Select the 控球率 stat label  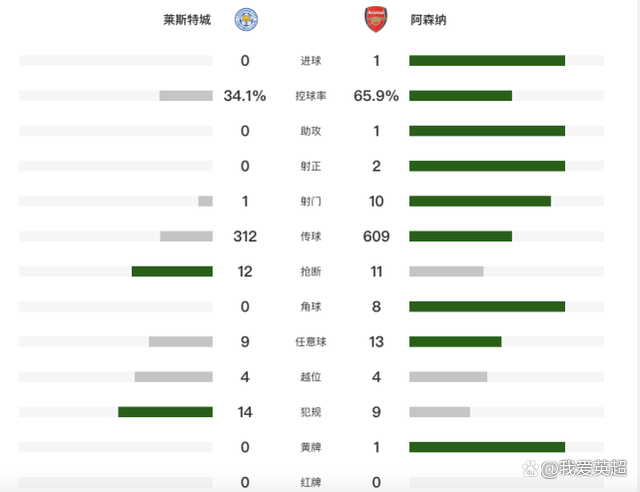point(311,96)
